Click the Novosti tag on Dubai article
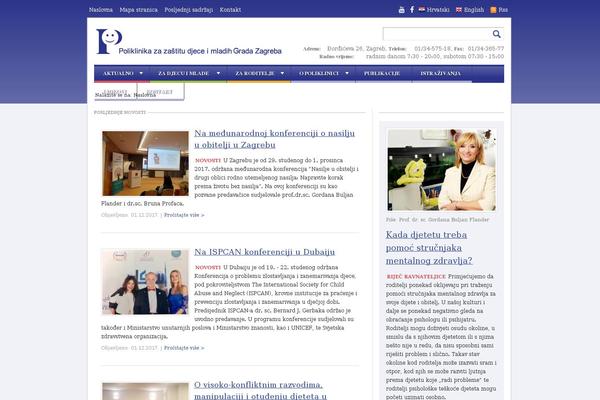The height and width of the screenshot is (400, 600). (x=208, y=268)
